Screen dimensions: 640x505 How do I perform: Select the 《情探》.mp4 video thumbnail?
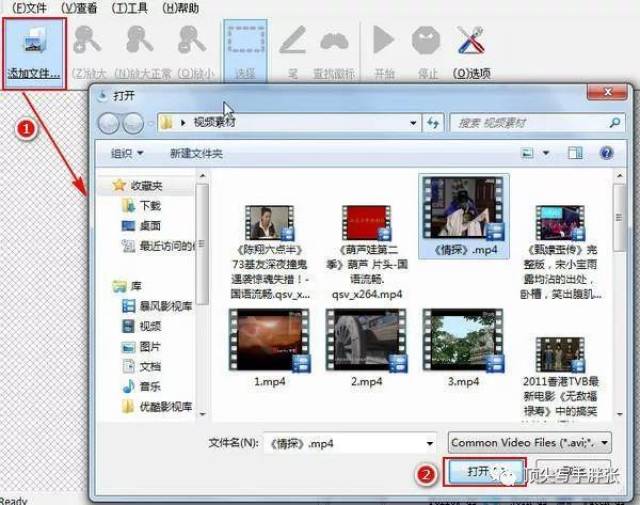[x=463, y=215]
